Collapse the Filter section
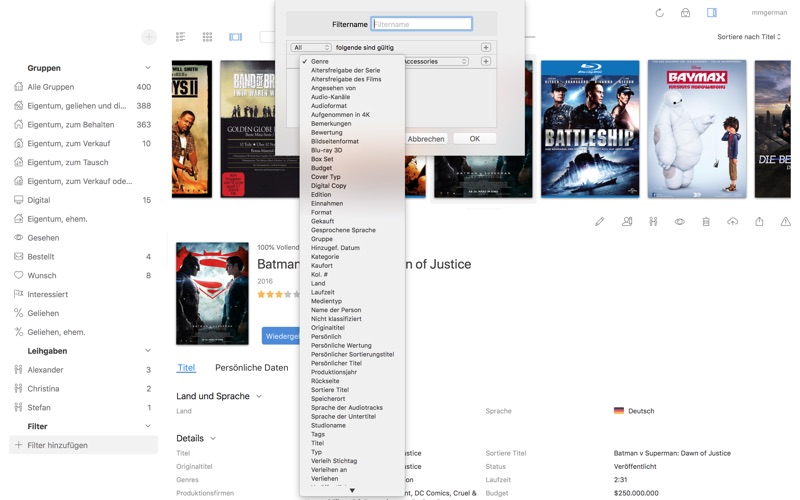Viewport: 800px width, 500px height. coord(147,426)
